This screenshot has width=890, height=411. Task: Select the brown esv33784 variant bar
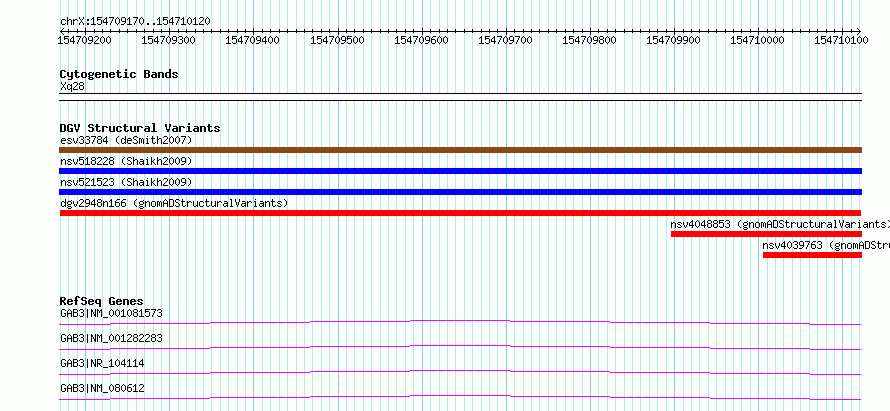pos(460,150)
